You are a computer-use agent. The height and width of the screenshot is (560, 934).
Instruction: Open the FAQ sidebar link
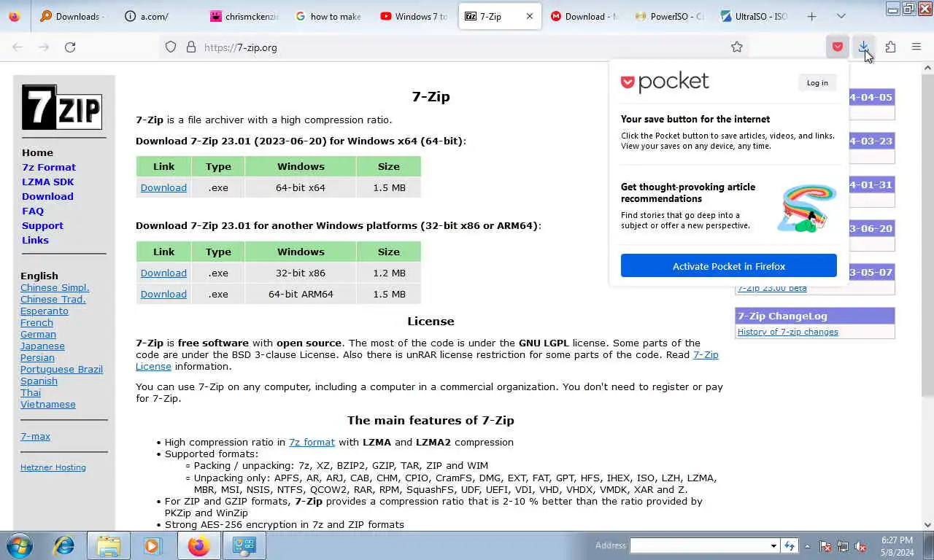[x=33, y=211]
